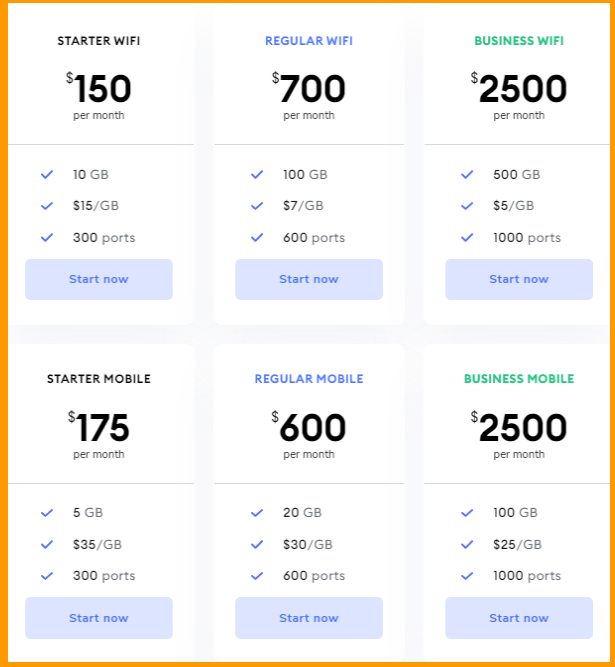Select Start now for Regular Mobile plan
Viewport: 615px width, 667px height.
[x=308, y=618]
